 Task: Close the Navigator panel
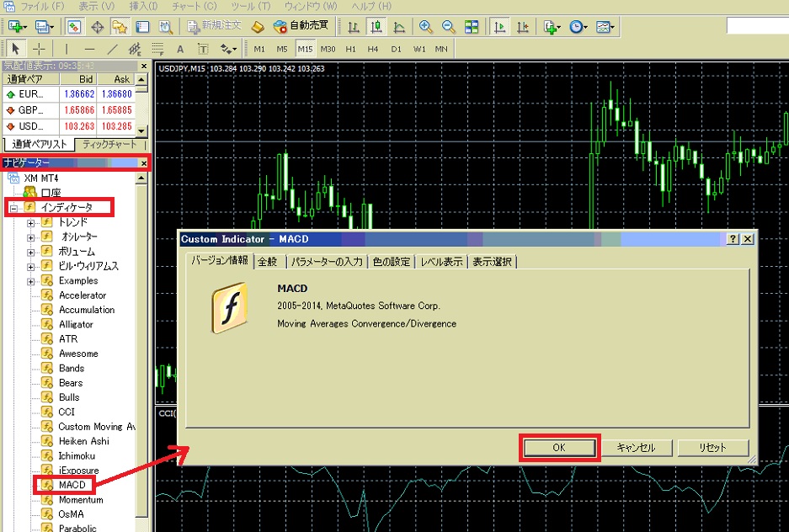coord(144,163)
